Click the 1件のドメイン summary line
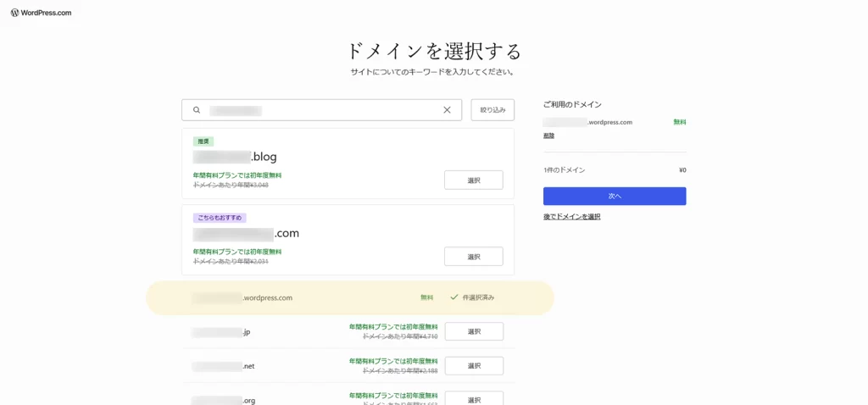Viewport: 868px width, 405px height. (565, 170)
